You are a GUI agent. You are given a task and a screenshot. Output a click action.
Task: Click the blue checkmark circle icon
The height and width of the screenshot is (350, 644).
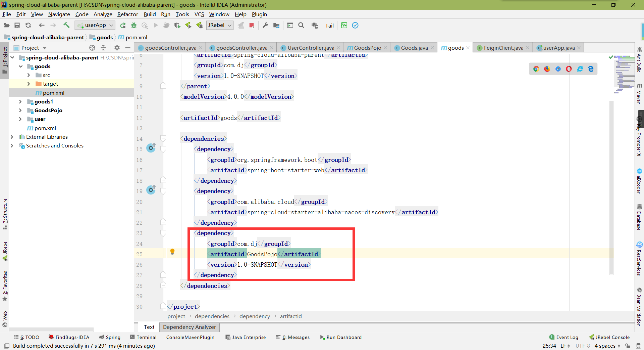[355, 25]
